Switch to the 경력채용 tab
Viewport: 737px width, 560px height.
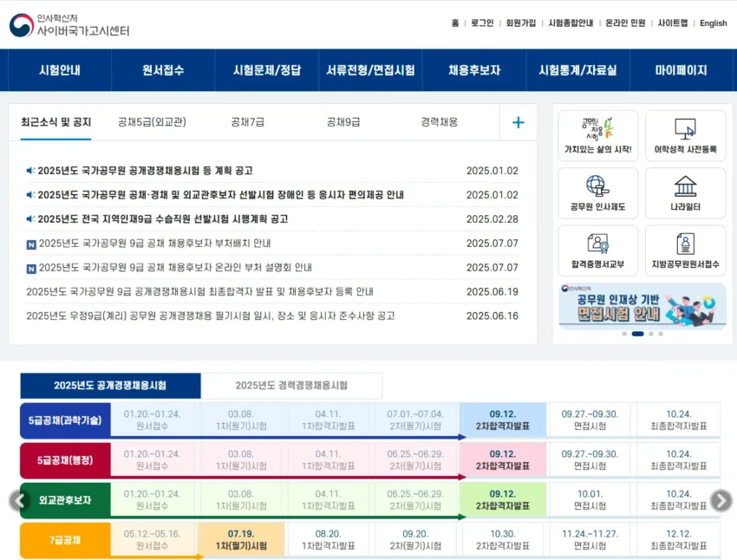pos(440,122)
